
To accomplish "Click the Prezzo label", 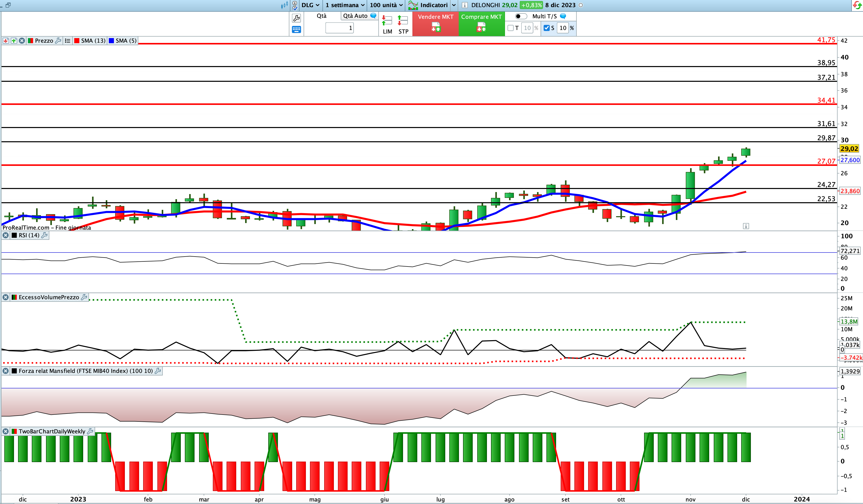I will (x=44, y=41).
